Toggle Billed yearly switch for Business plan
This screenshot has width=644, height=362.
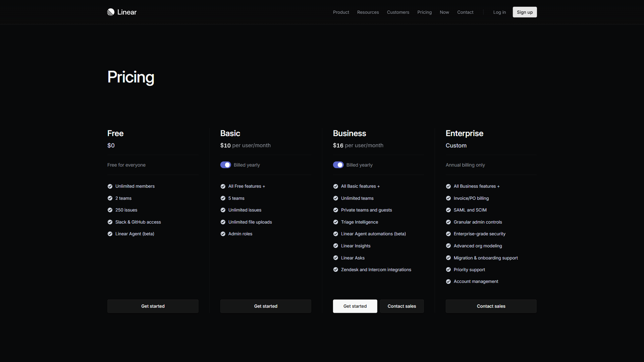(x=338, y=165)
